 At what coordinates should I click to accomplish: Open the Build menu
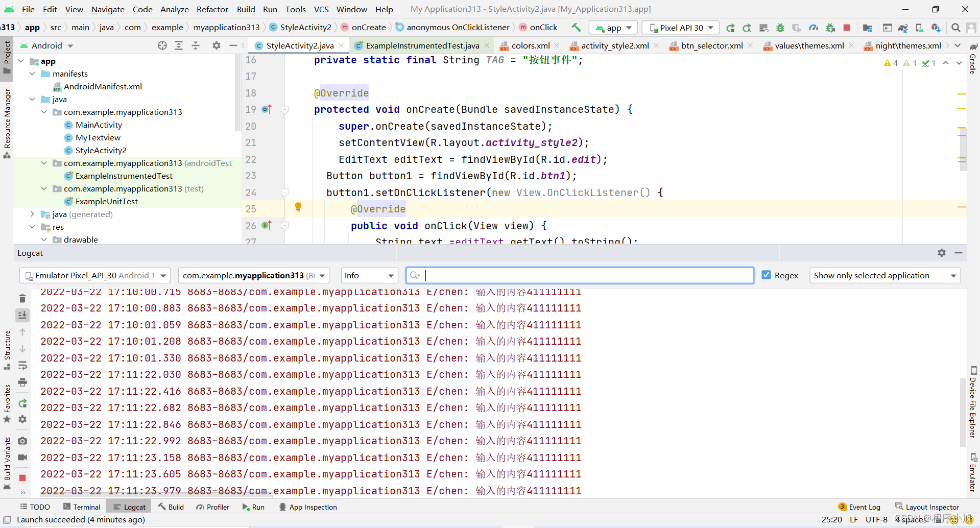click(246, 9)
